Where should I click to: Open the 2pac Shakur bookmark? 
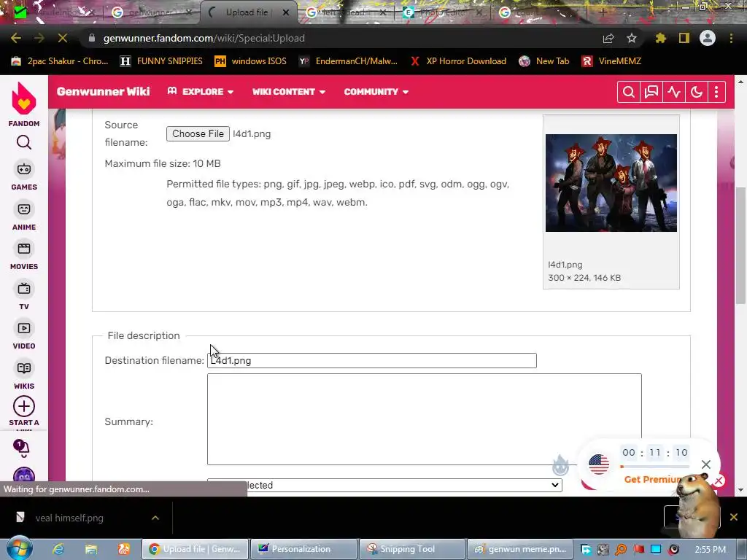(60, 61)
